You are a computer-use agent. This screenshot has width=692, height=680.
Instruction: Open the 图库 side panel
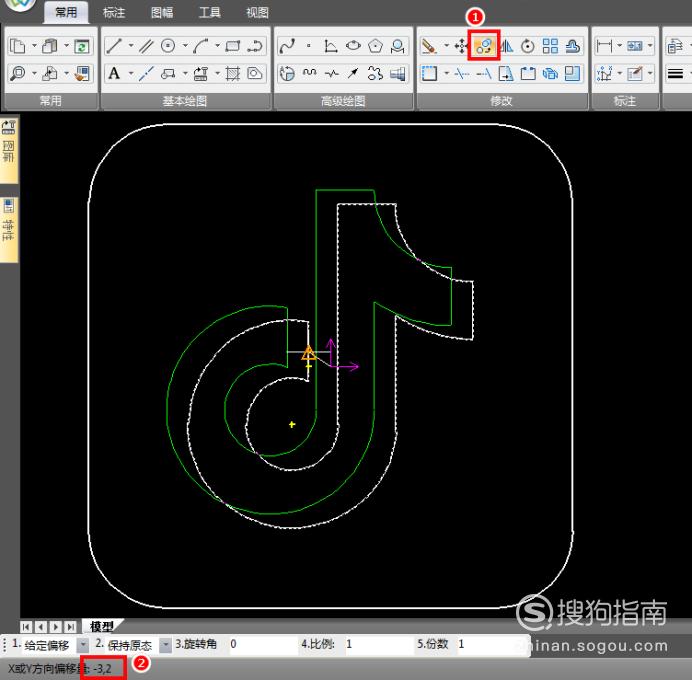(x=9, y=150)
